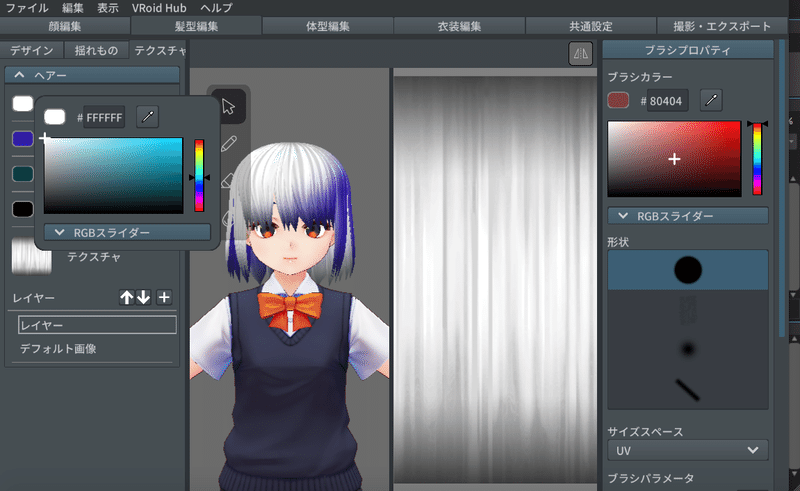Click the brush properties hue slider
This screenshot has height=491, width=800.
(757, 159)
